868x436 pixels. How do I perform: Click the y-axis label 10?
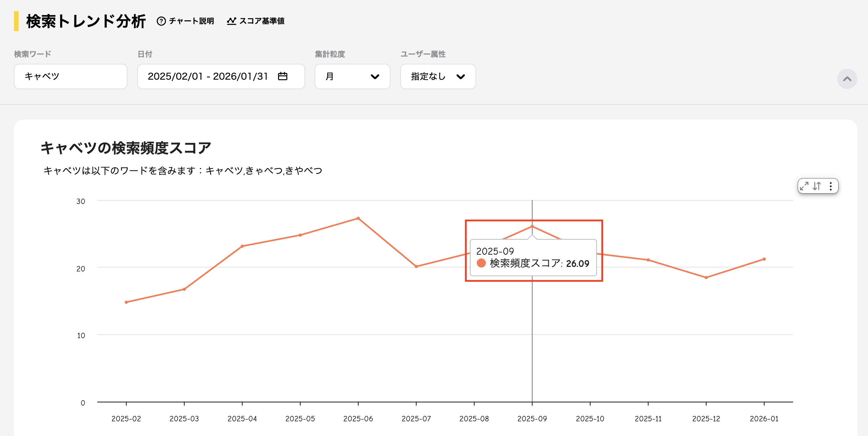[x=81, y=335]
